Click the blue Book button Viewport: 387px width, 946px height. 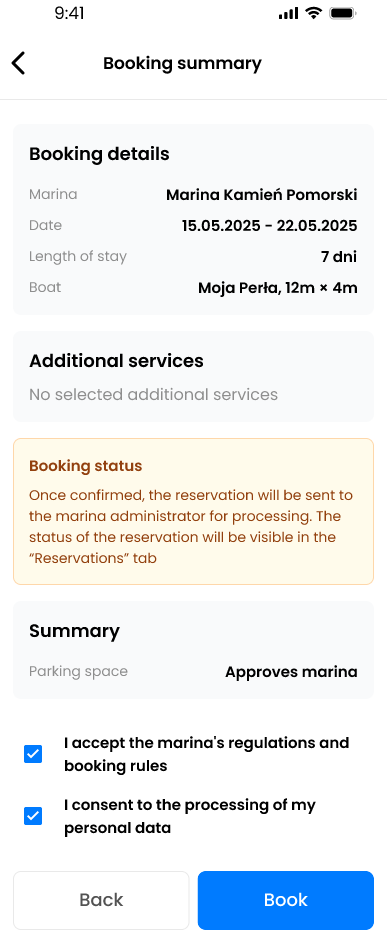point(286,900)
